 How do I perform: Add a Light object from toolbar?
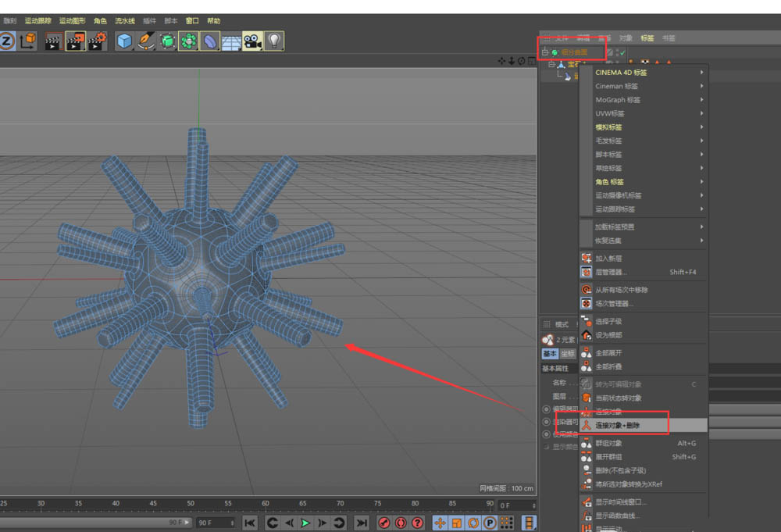(x=273, y=41)
